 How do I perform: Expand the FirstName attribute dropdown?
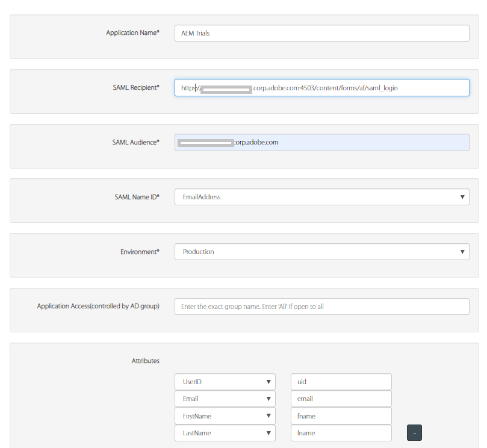(225, 415)
